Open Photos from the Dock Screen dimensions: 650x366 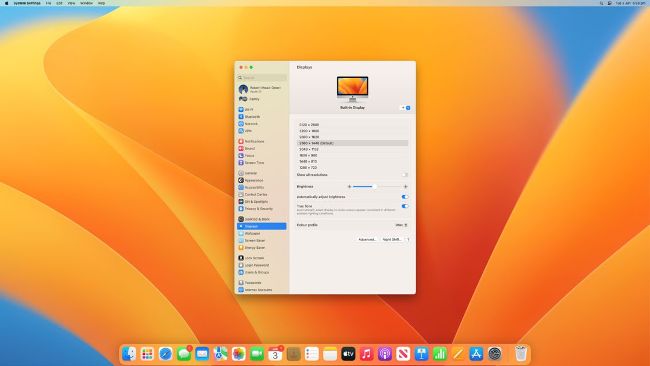[x=238, y=354]
